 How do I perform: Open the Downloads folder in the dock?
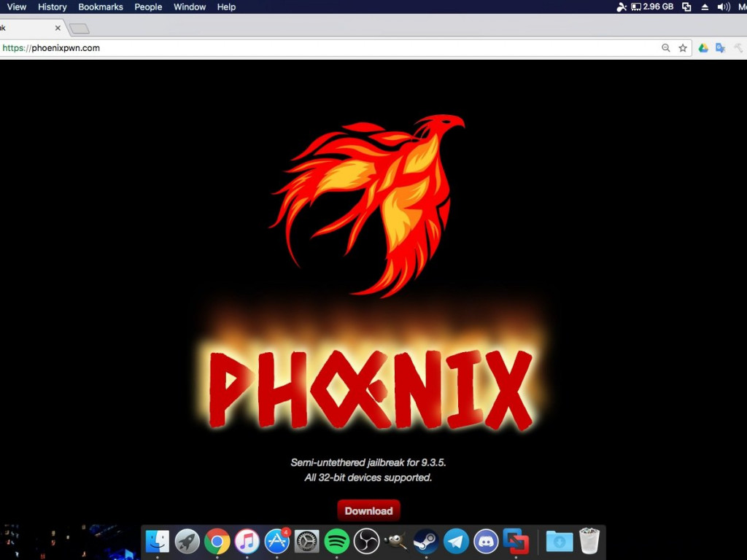click(560, 541)
